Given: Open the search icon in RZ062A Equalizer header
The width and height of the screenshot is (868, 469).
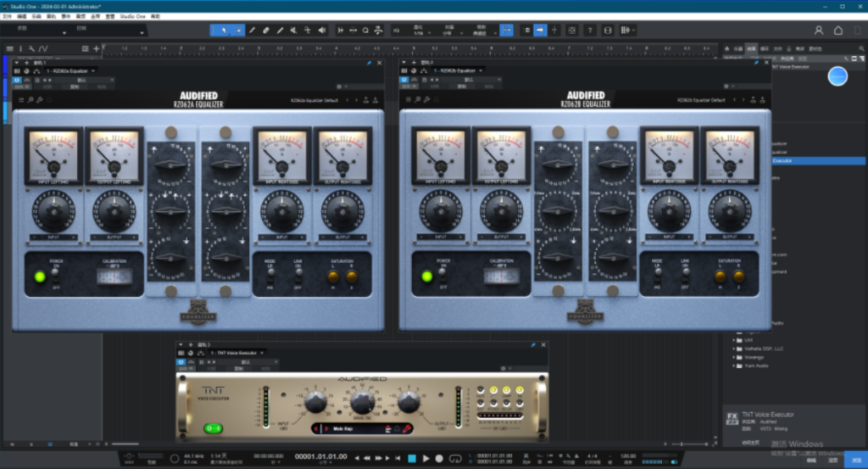Looking at the screenshot, I should point(31,100).
